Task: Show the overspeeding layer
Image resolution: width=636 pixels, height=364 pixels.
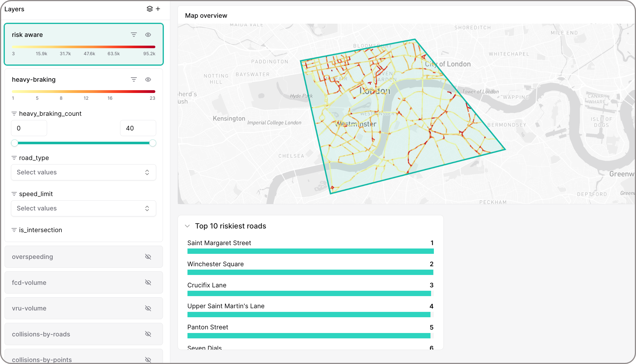Action: tap(148, 257)
